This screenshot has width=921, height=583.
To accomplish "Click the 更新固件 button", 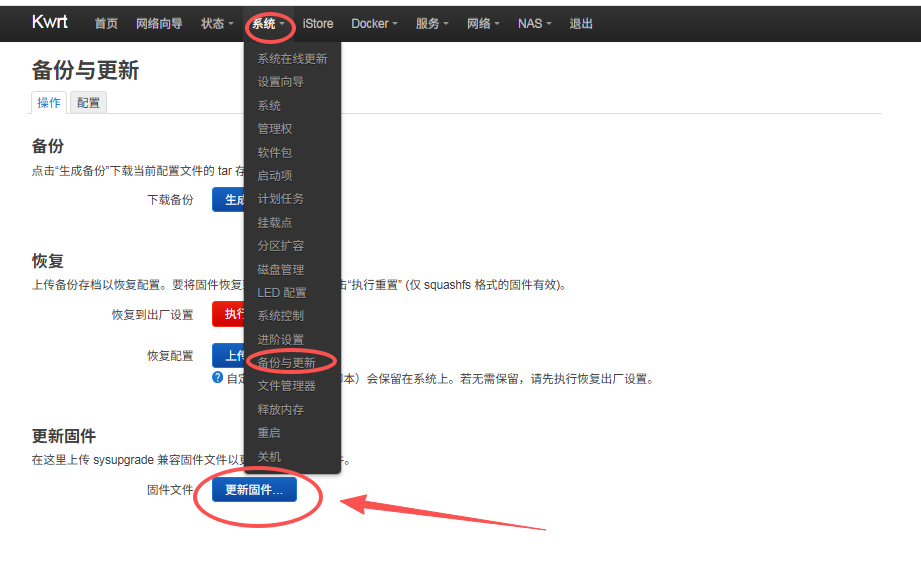I will click(x=255, y=490).
